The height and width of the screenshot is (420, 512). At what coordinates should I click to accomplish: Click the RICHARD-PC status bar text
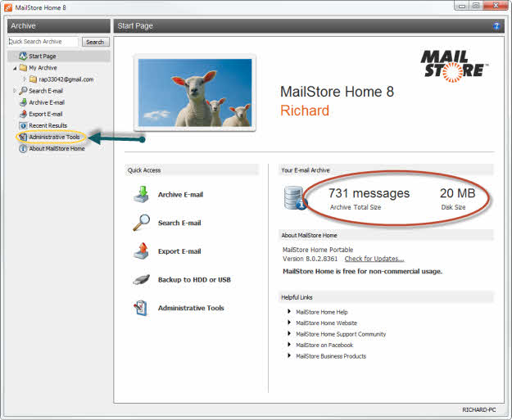[479, 409]
